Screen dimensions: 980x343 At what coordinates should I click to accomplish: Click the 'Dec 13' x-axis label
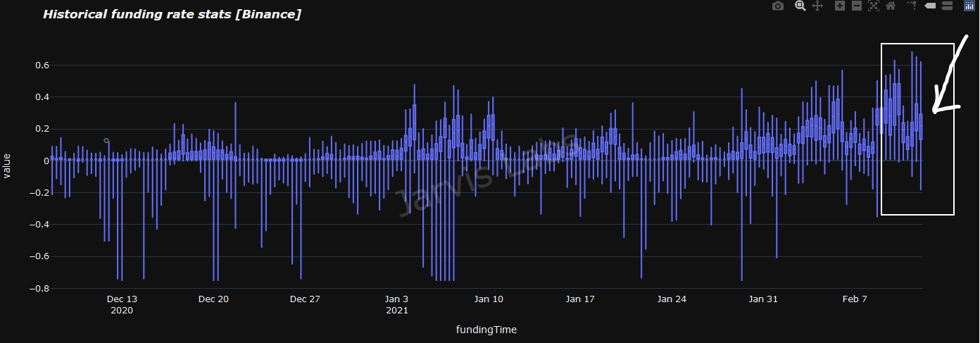pyautogui.click(x=122, y=299)
